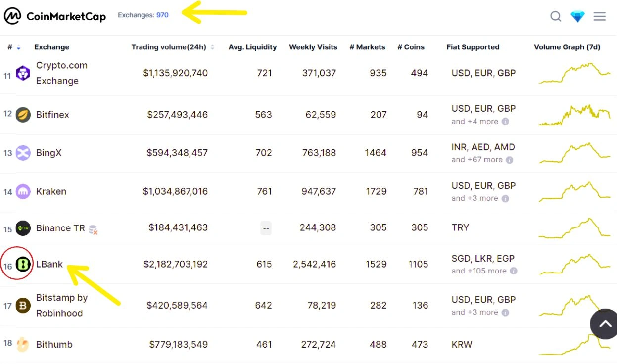Image resolution: width=617 pixels, height=364 pixels.
Task: Click 'and +3 more' for Kraken
Action: click(475, 198)
